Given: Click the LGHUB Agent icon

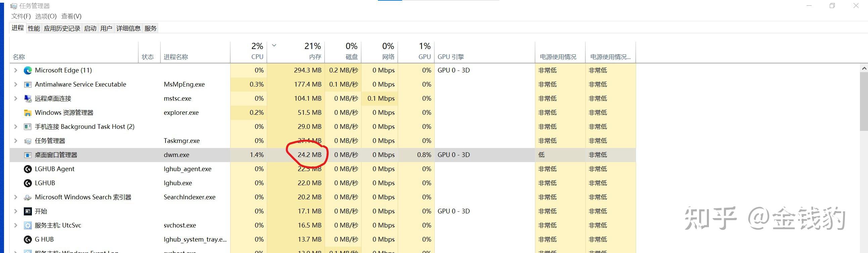Looking at the screenshot, I should [x=28, y=169].
